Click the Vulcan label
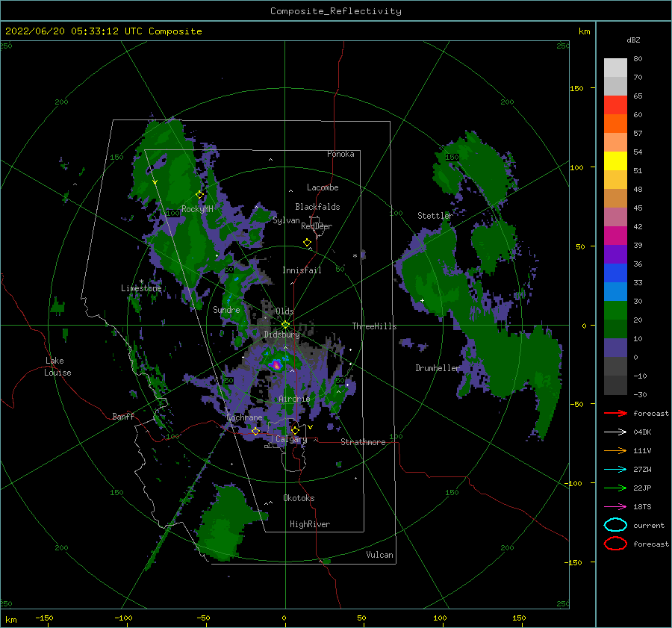The height and width of the screenshot is (628, 672). [380, 555]
